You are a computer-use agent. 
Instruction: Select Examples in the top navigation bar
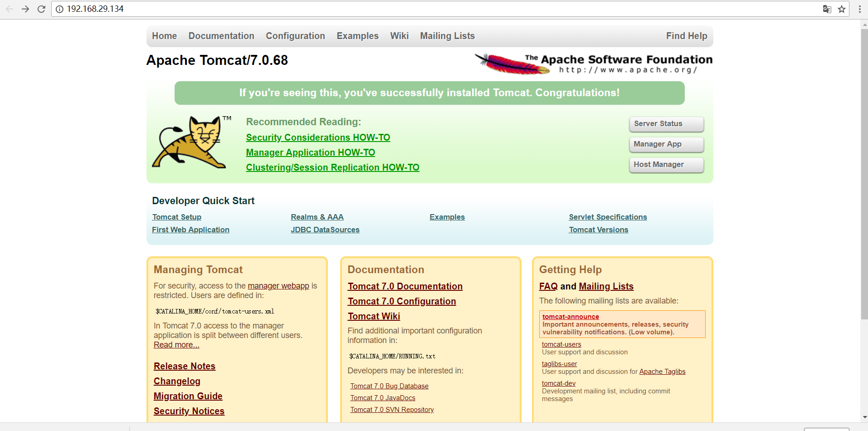click(x=357, y=36)
